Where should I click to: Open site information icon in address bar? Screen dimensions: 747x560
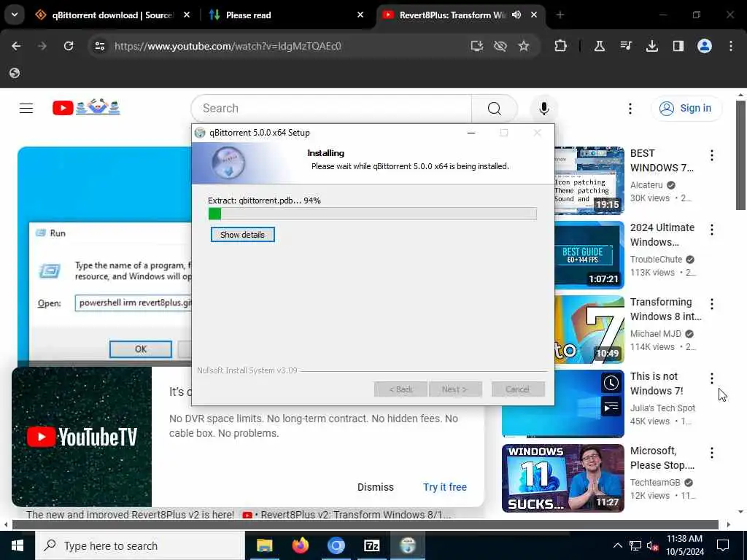pyautogui.click(x=99, y=46)
